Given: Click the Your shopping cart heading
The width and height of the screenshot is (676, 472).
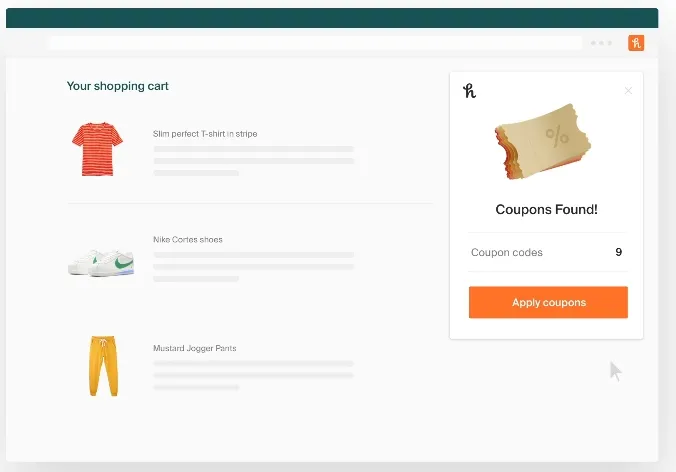Looking at the screenshot, I should [x=117, y=86].
